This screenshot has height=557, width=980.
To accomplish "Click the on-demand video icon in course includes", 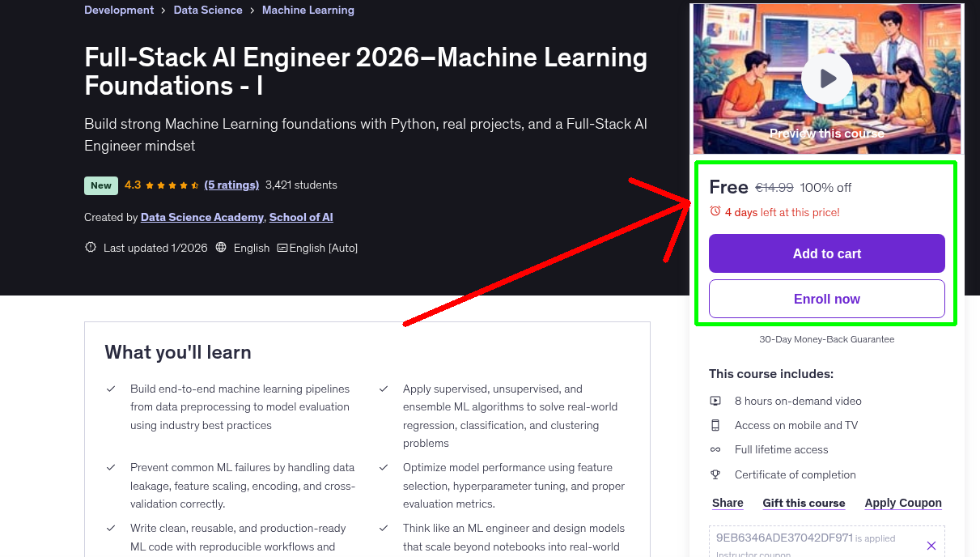I will pos(715,401).
